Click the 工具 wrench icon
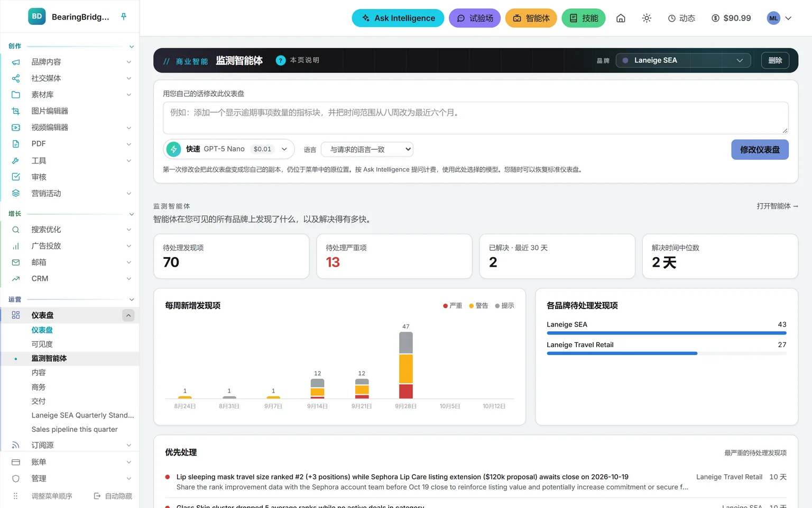The image size is (812, 508). [x=16, y=160]
